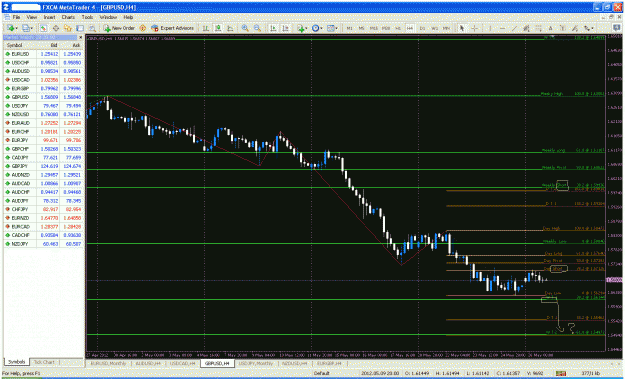Toggle the H4 timeframe button
Screen dimensions: 625x379
tap(410, 28)
